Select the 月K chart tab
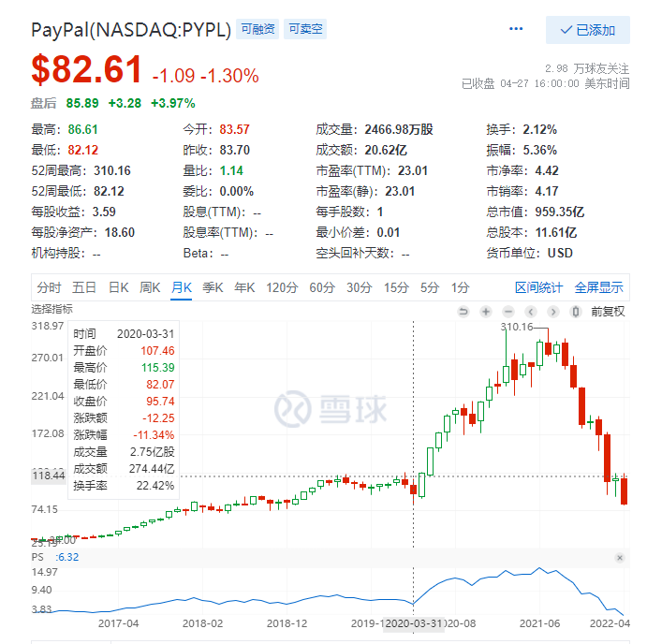647x644 pixels. pos(181,287)
